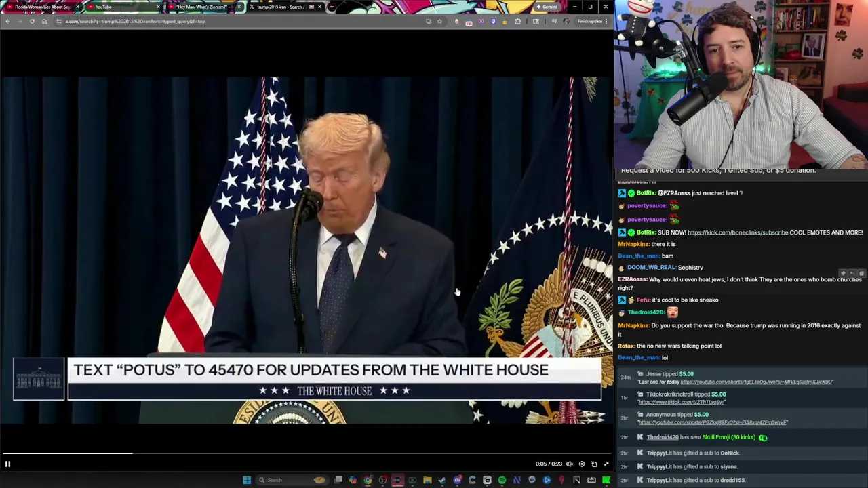
Task: Open the Kick app in taskbar
Action: (x=606, y=480)
